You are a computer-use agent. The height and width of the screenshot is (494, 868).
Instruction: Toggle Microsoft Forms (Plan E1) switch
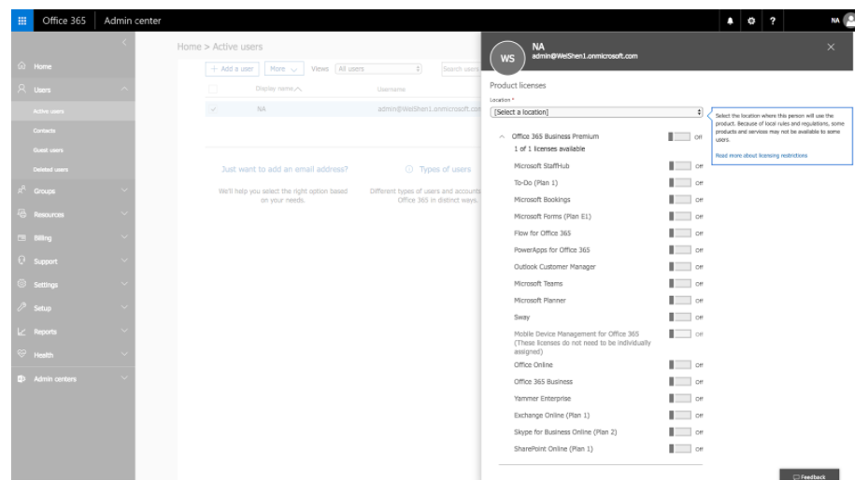tap(680, 217)
